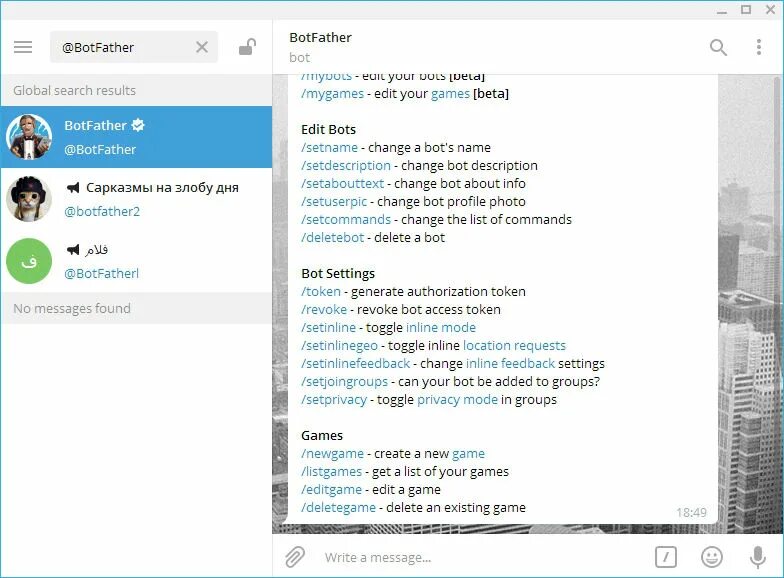Attach a file with paperclip icon
The width and height of the screenshot is (784, 578).
(295, 556)
